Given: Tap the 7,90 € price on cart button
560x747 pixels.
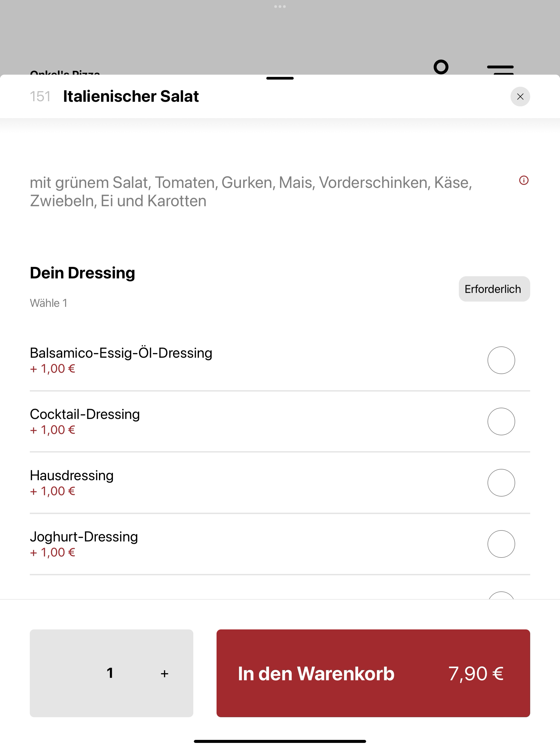Looking at the screenshot, I should click(x=476, y=674).
